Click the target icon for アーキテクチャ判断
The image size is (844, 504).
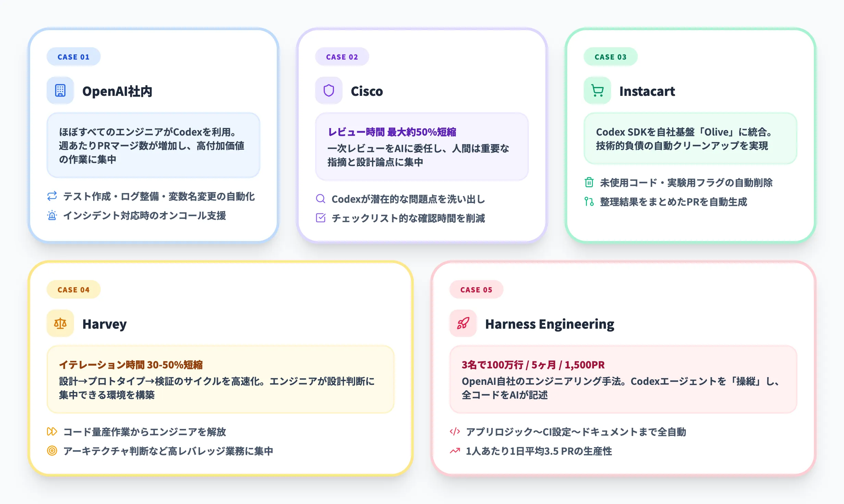click(52, 451)
